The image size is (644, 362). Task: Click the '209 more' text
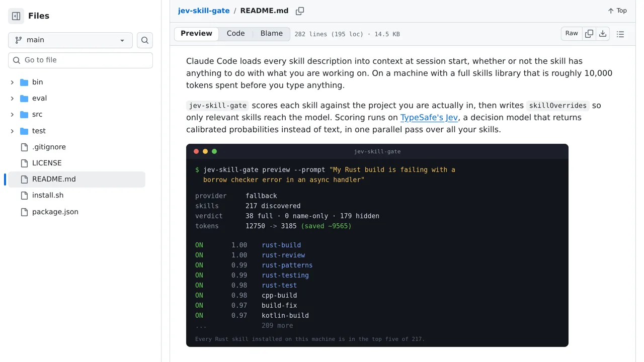[x=277, y=325]
